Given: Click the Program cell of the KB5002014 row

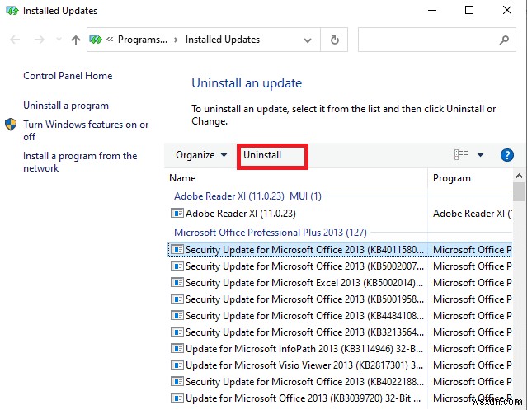Looking at the screenshot, I should [473, 282].
